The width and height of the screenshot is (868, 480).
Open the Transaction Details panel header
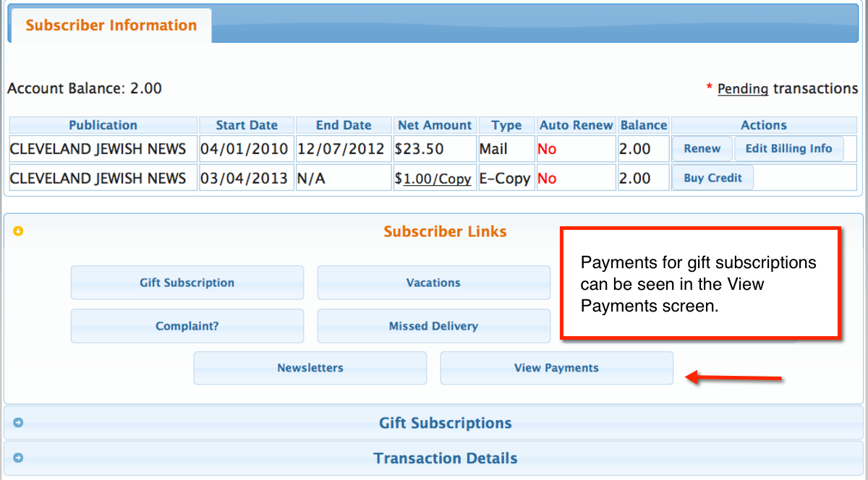(x=434, y=458)
